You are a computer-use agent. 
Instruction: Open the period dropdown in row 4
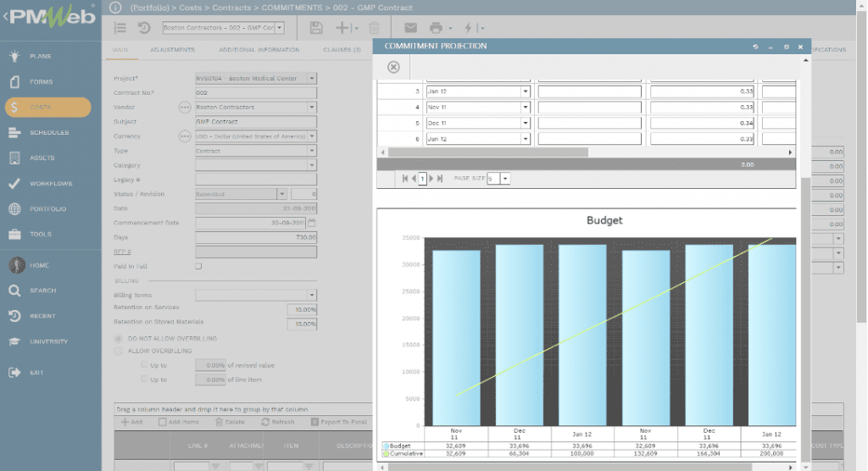526,108
